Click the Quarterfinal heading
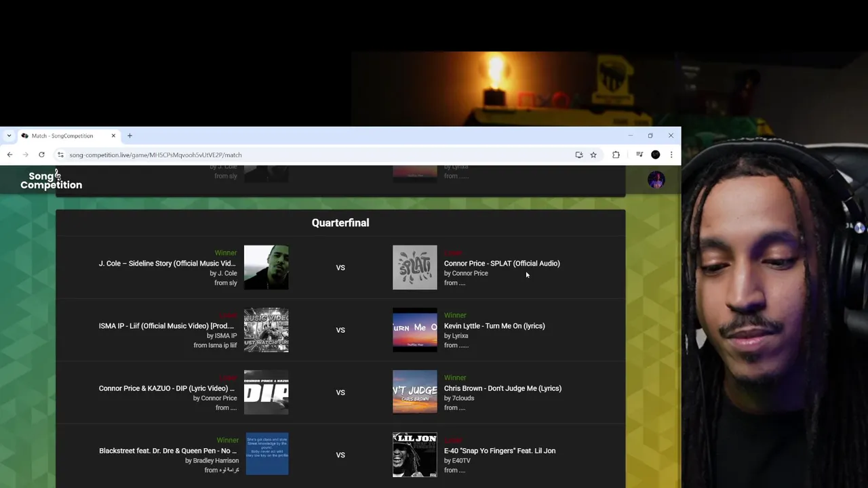868x488 pixels. [x=340, y=222]
